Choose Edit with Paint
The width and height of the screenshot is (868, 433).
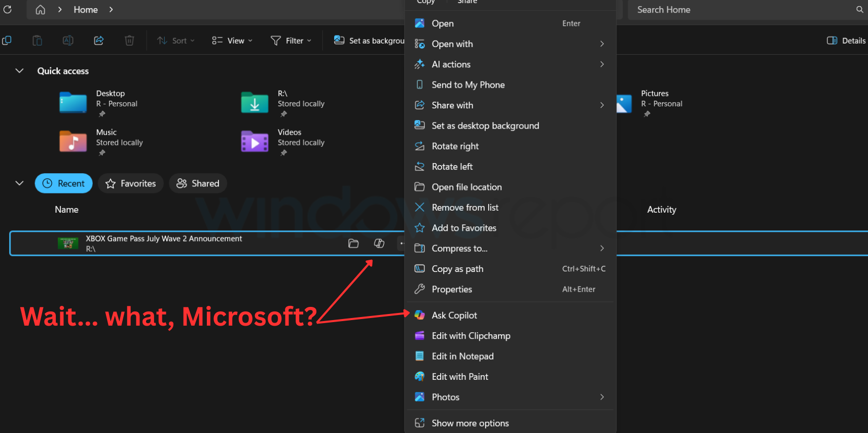510,377
